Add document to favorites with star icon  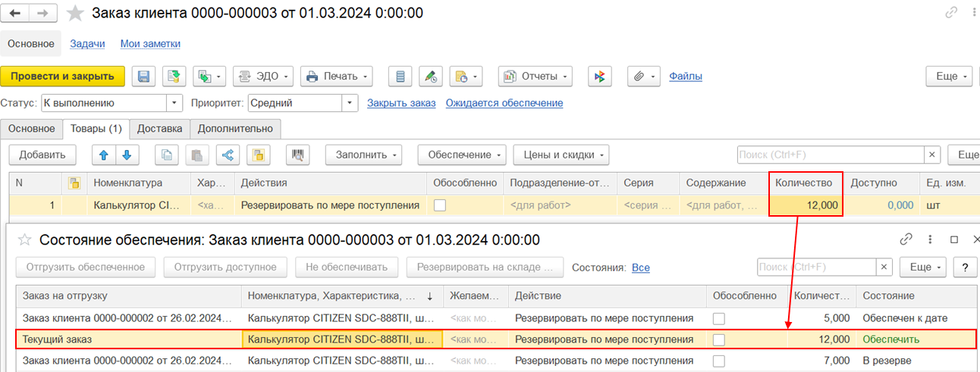(75, 13)
